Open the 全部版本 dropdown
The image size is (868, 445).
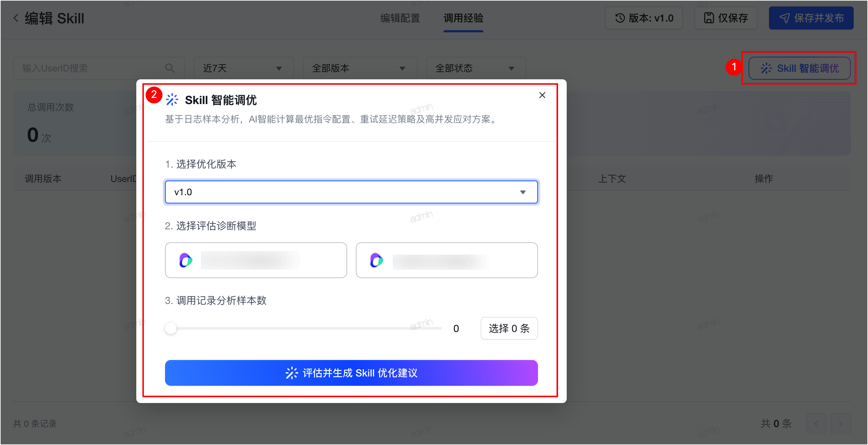360,68
